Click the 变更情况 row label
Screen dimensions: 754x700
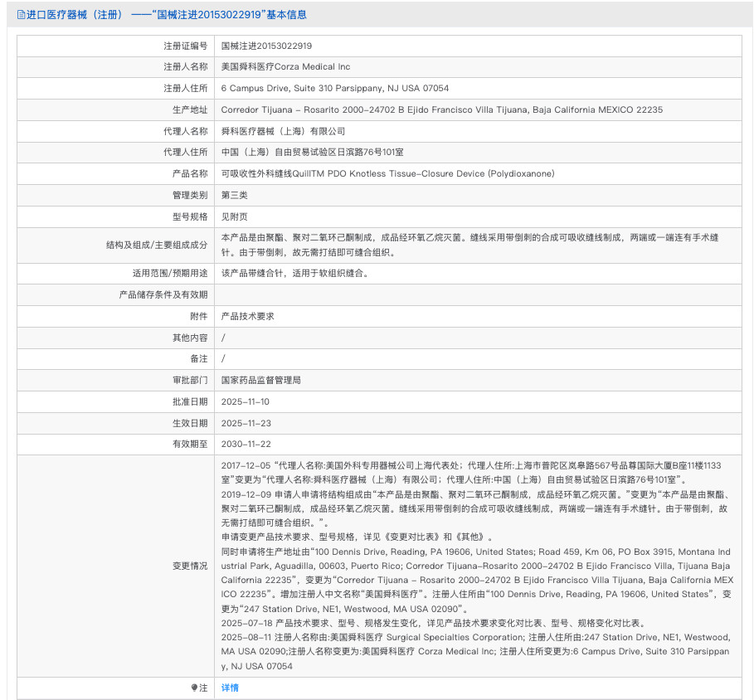[190, 565]
